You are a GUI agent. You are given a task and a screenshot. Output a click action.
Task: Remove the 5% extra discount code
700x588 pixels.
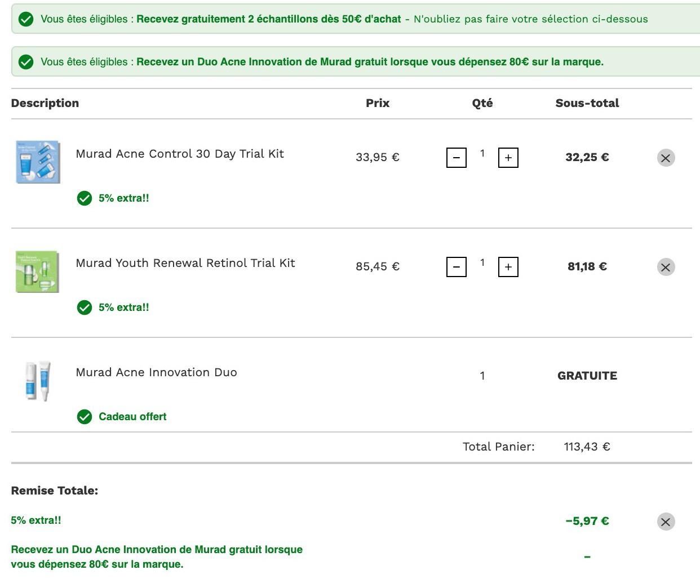(666, 522)
